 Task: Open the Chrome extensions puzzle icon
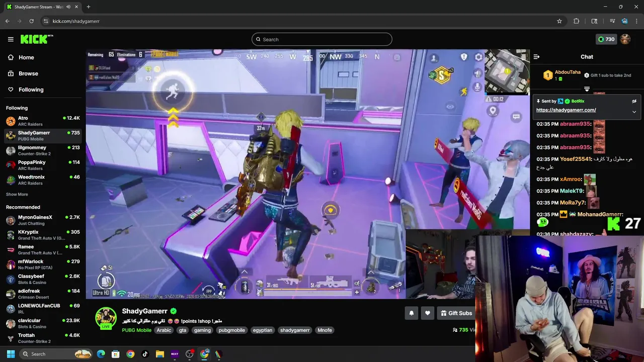pyautogui.click(x=577, y=21)
